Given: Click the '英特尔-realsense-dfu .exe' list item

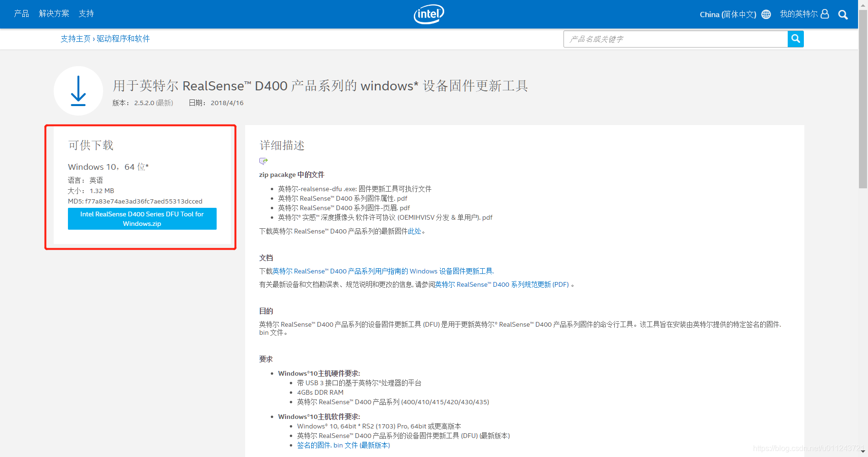Looking at the screenshot, I should pos(355,189).
